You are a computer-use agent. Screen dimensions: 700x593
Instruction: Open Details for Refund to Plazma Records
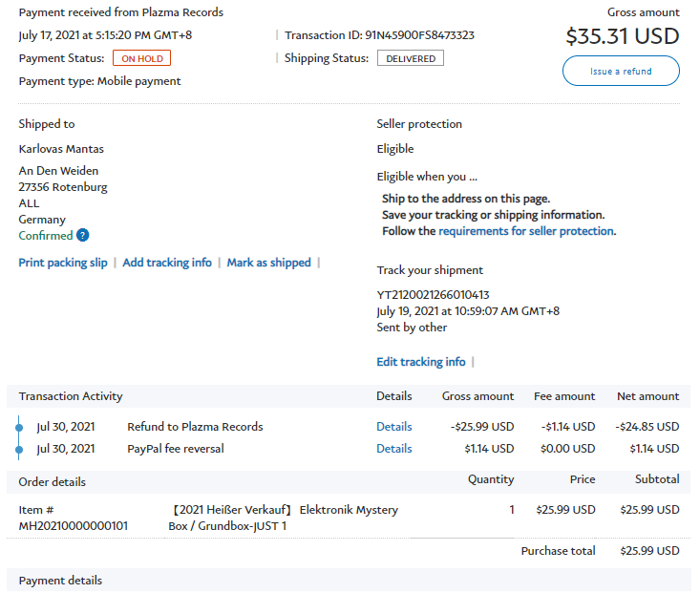point(393,427)
